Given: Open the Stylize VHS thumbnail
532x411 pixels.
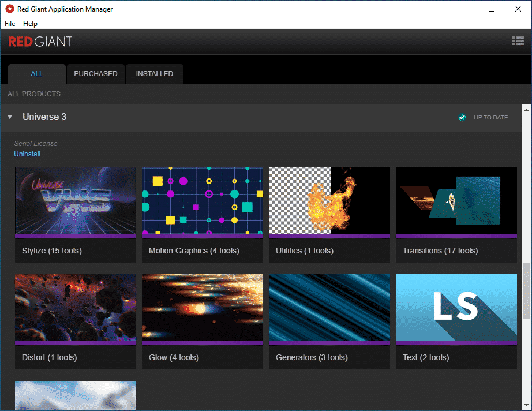Looking at the screenshot, I should 76,200.
